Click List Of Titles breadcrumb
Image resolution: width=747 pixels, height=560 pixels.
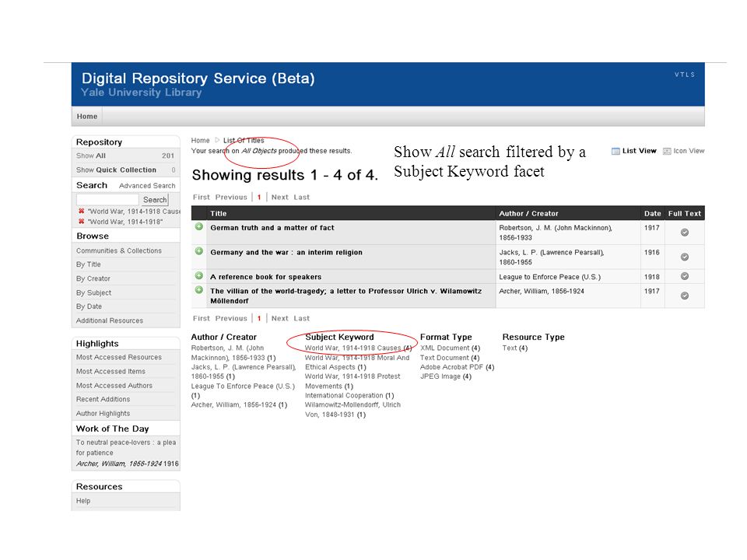(244, 141)
